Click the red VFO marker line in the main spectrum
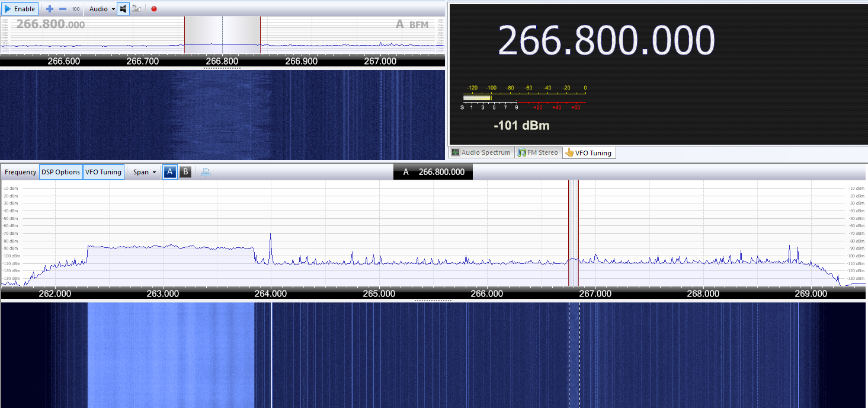868x408 pixels. tap(578, 233)
